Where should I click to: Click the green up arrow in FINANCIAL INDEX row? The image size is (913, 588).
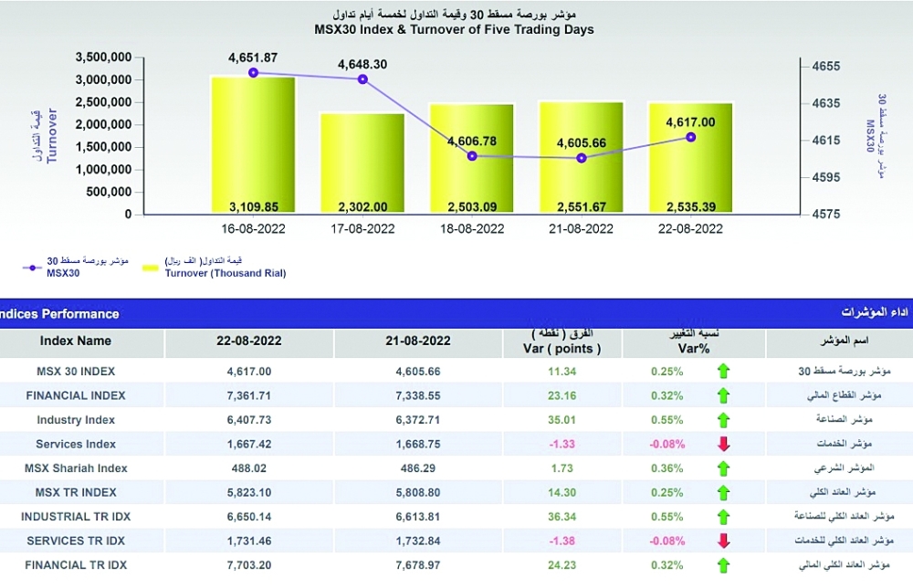(723, 396)
